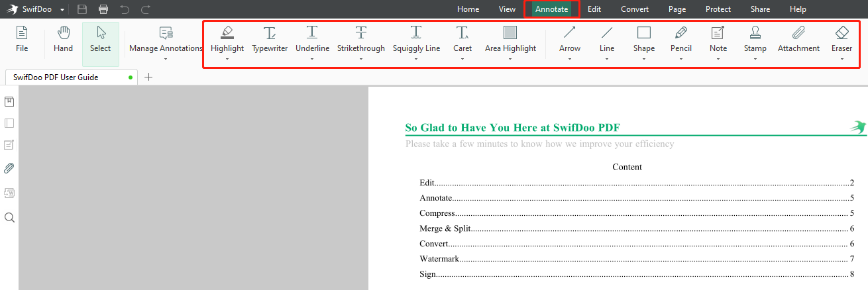Image resolution: width=868 pixels, height=290 pixels.
Task: Select the SwifDoo PDF User Guide tab
Action: click(x=70, y=77)
